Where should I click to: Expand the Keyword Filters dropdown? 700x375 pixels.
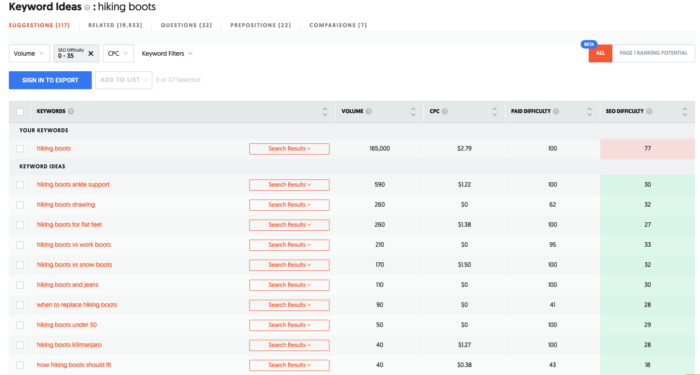(167, 54)
